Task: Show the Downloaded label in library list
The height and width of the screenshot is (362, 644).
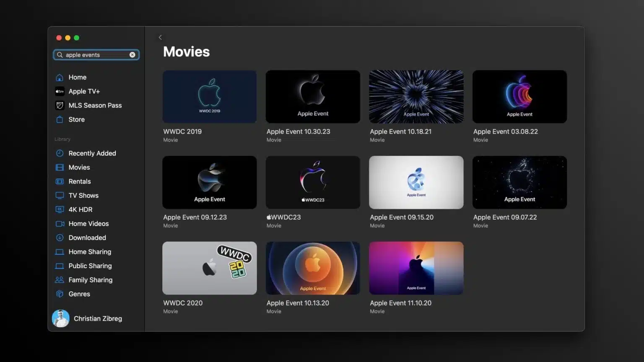Action: coord(87,238)
